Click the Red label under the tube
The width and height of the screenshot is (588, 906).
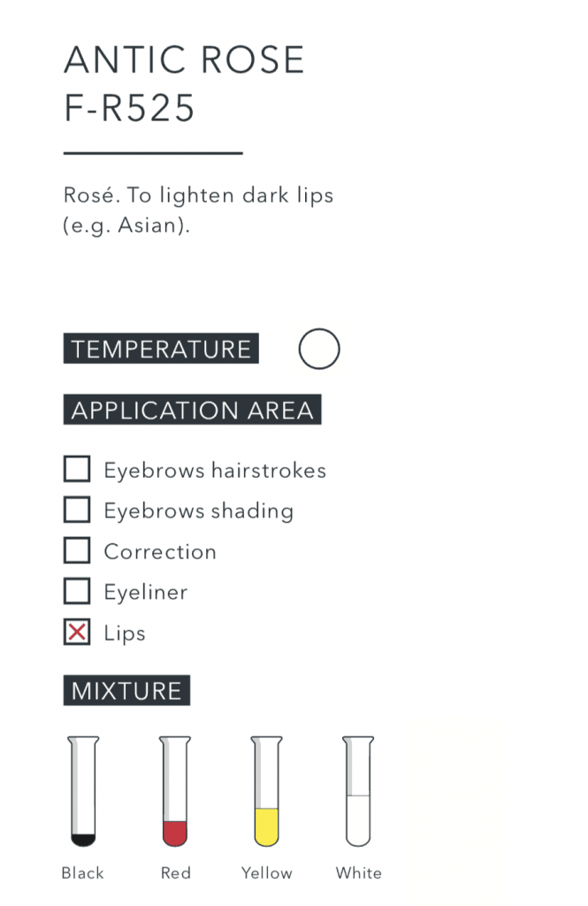coord(175,873)
